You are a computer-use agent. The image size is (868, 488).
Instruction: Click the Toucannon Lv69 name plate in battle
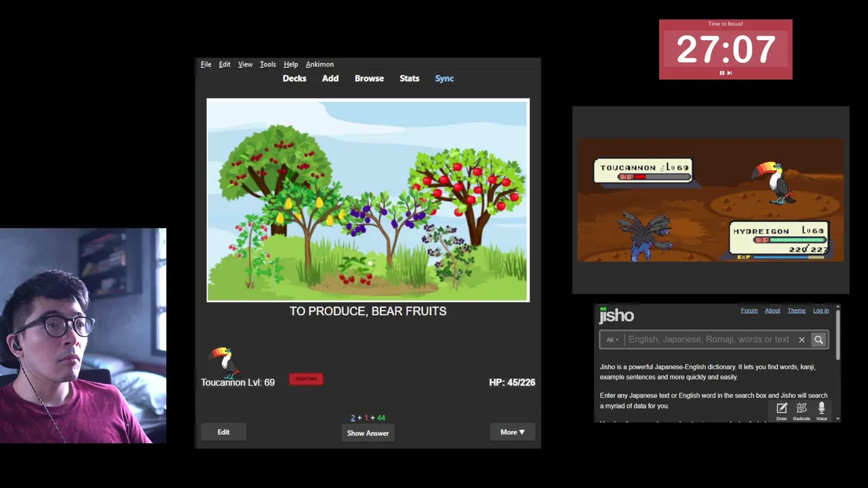(x=643, y=171)
